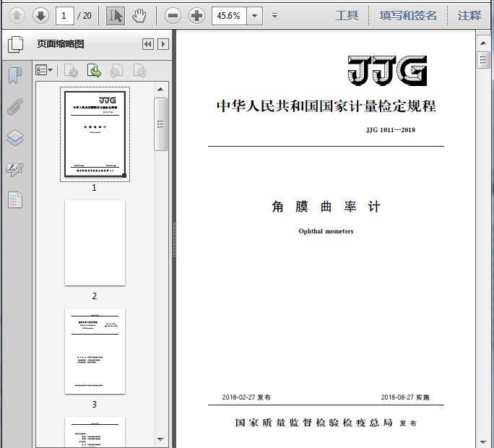Image resolution: width=494 pixels, height=448 pixels.
Task: Click thumbnail panel scroll down arrow
Action: click(x=160, y=439)
